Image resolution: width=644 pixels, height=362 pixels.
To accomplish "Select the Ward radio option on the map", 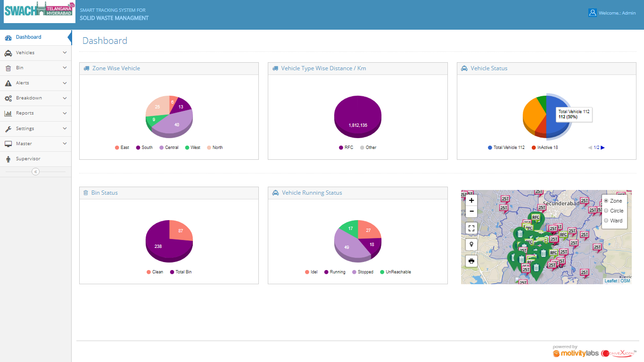I will click(606, 221).
